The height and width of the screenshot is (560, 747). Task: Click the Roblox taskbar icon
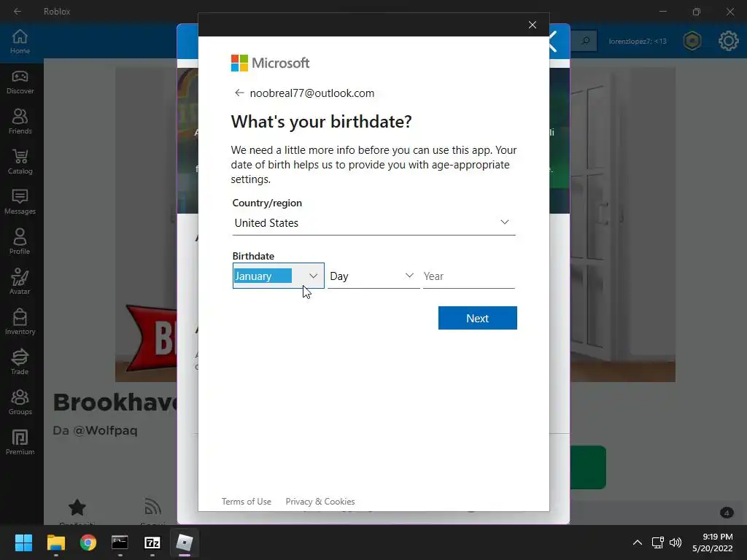[x=185, y=542]
